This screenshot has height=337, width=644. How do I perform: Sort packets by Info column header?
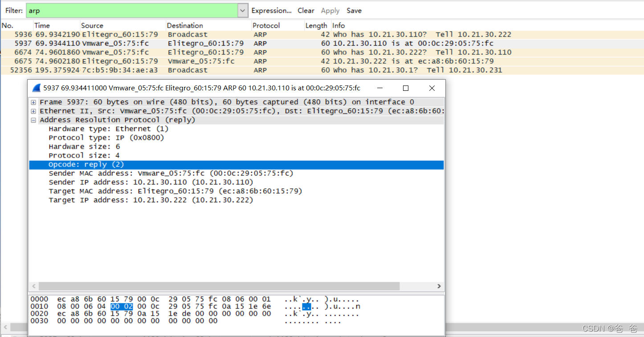487,25
